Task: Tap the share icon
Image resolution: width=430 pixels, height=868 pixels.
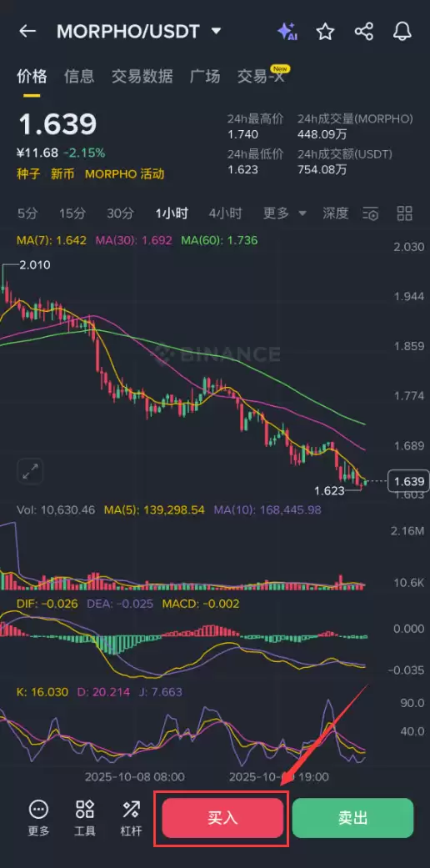Action: (x=363, y=32)
